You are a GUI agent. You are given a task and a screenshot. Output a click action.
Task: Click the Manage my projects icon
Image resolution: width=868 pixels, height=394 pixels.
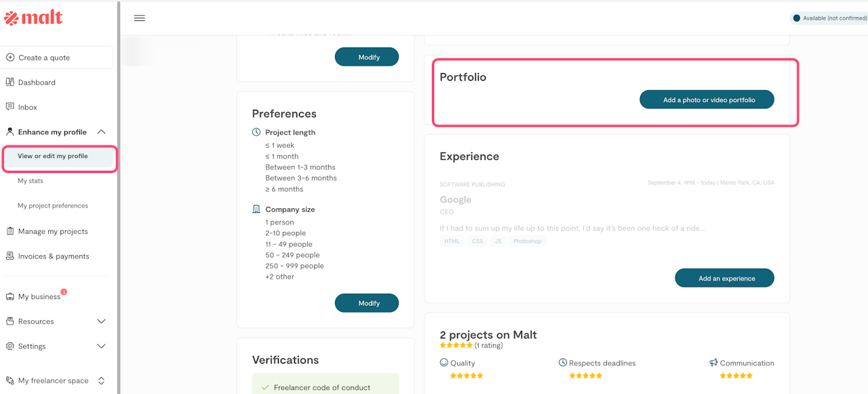coord(10,231)
